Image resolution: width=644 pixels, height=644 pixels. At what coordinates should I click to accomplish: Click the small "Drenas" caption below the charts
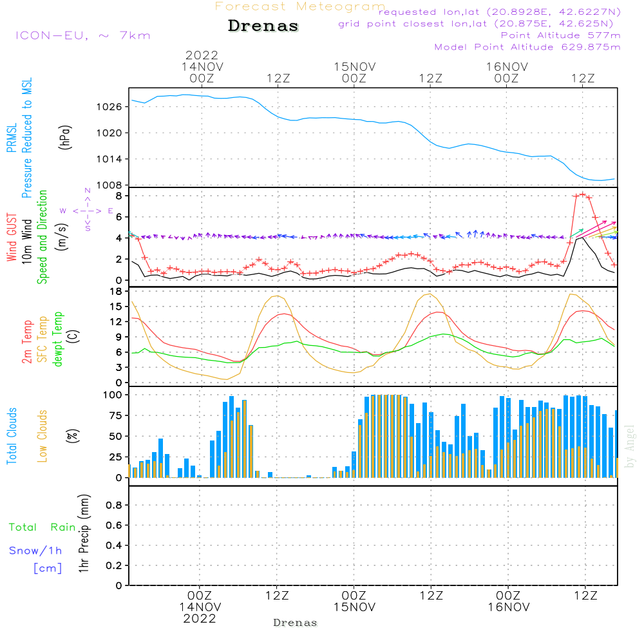pos(296,623)
